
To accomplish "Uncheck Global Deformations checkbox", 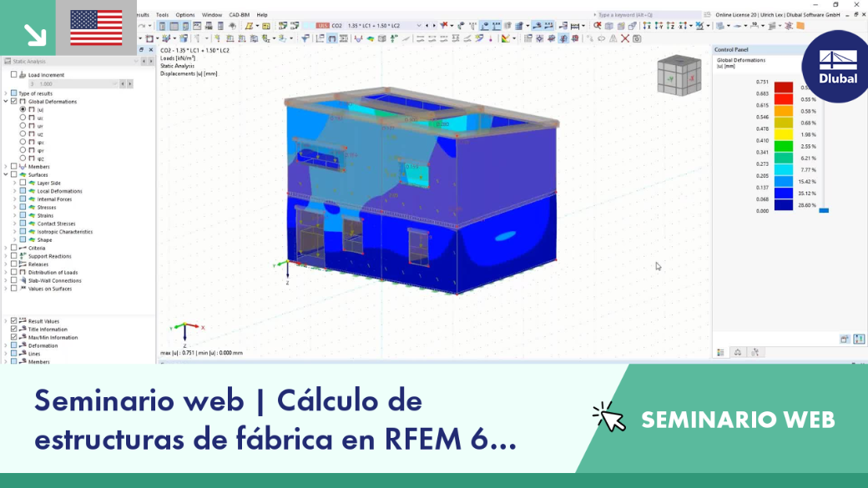I will tap(14, 102).
